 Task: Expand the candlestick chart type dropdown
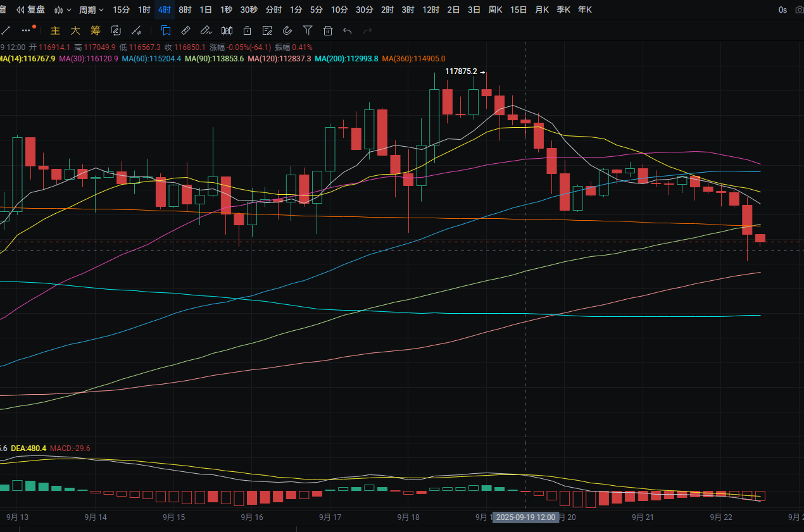click(63, 9)
